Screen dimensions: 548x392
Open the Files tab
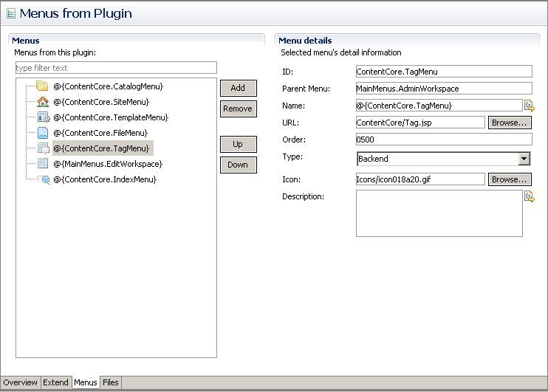tap(110, 382)
